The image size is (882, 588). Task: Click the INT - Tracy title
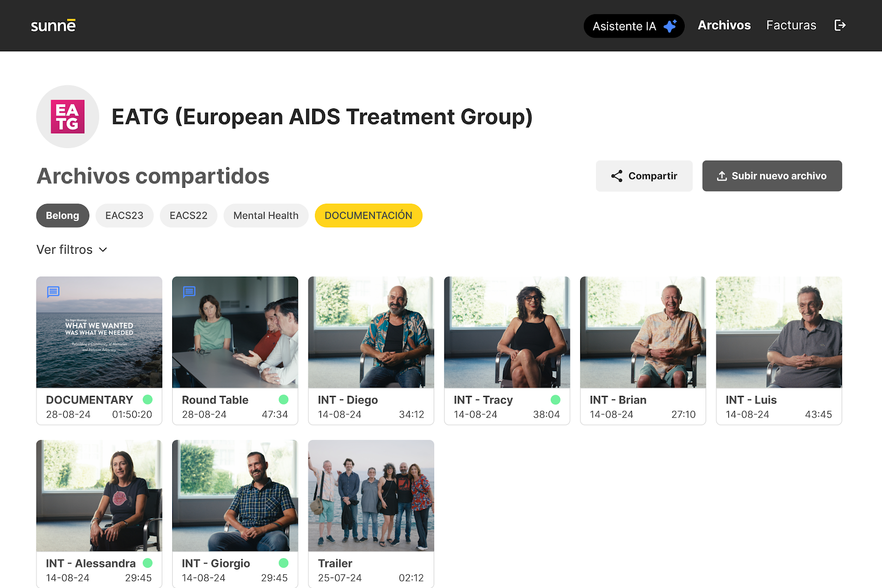point(483,400)
